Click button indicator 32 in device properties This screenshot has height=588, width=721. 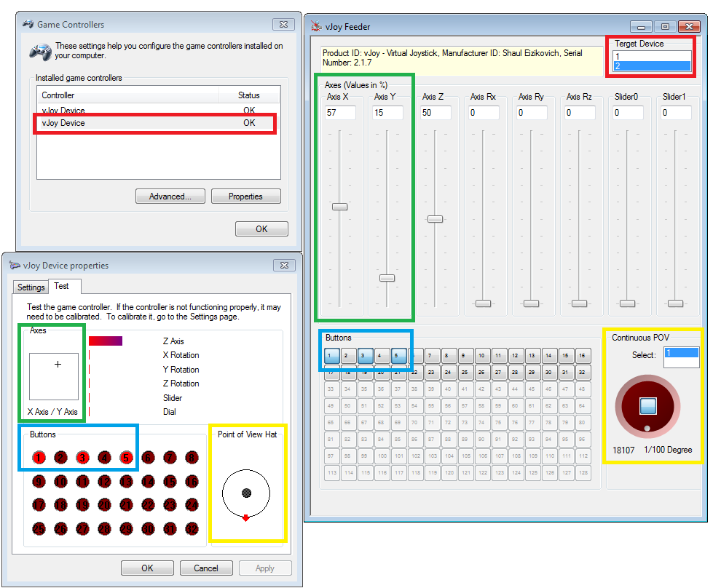point(192,529)
